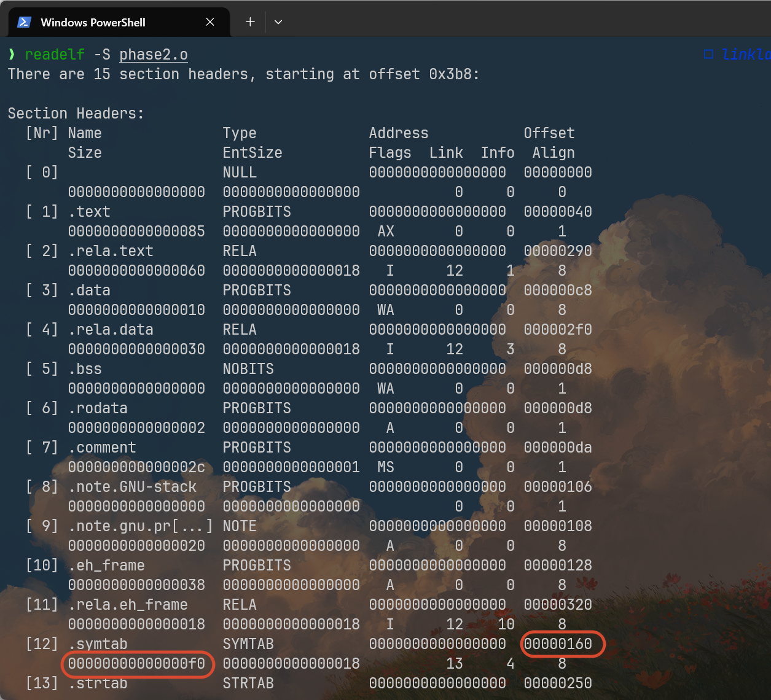Open a new terminal tab with plus
The image size is (771, 700).
tap(250, 22)
